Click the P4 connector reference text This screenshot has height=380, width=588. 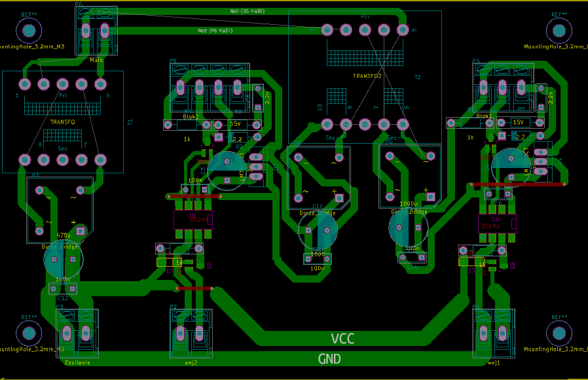tap(476, 61)
